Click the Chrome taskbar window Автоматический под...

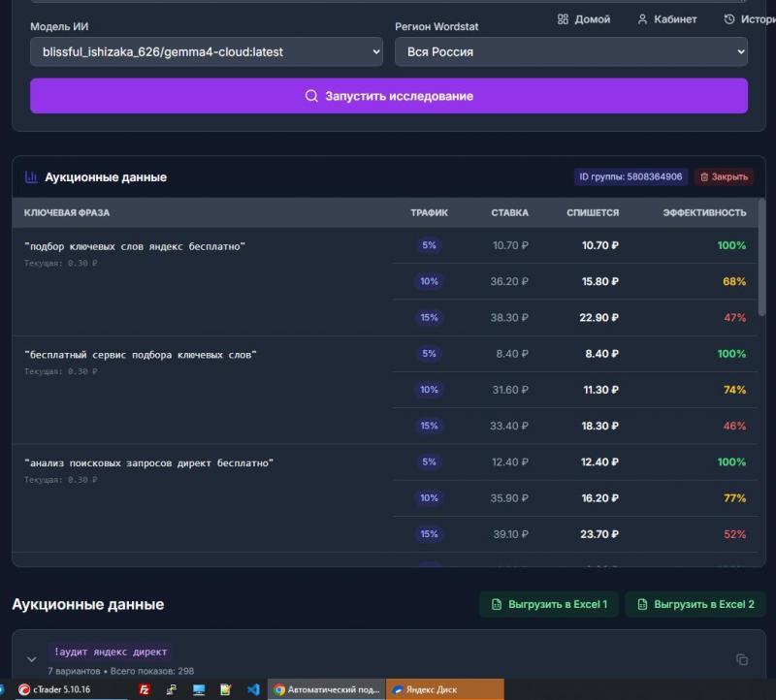327,689
